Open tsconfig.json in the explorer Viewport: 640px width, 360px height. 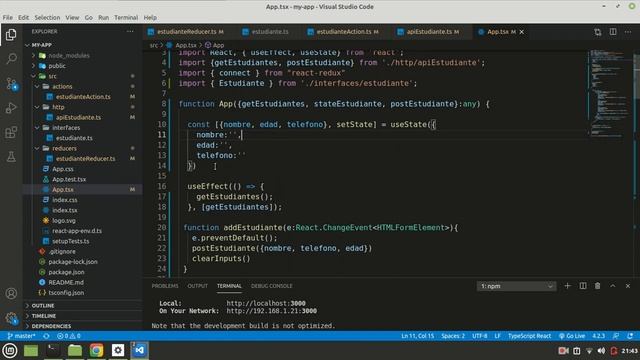(x=82, y=293)
